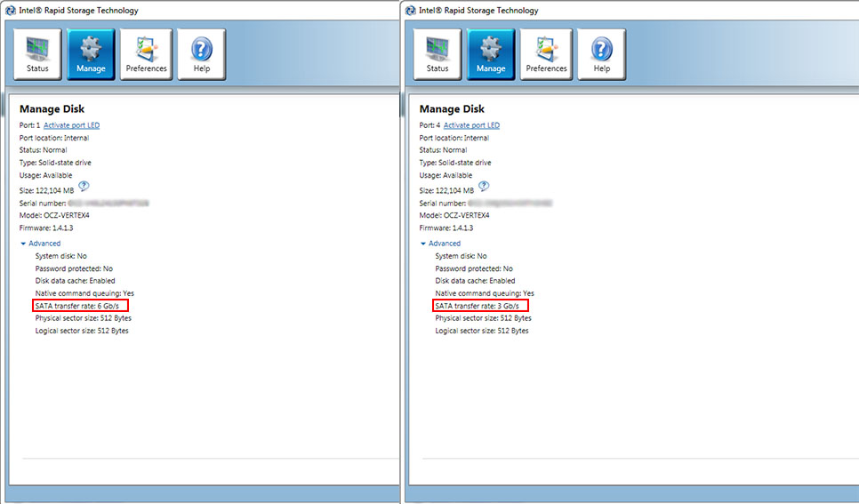The image size is (859, 504).
Task: Click Manage Disk heading in right window
Action: [452, 109]
